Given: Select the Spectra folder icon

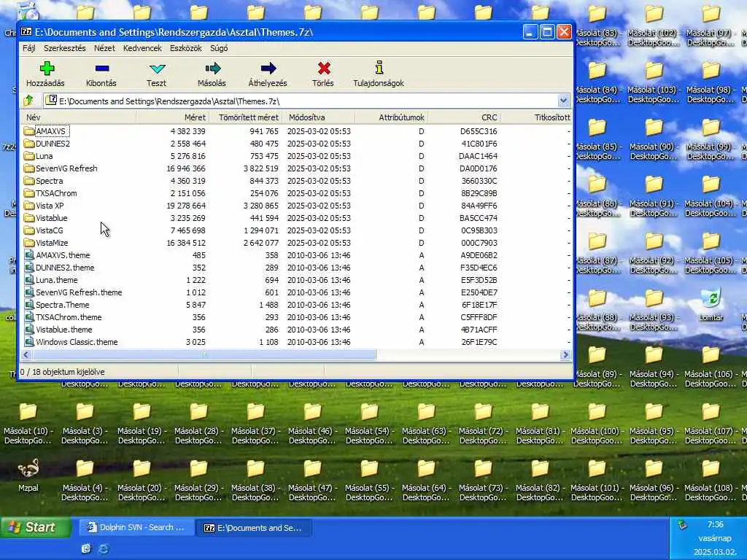Looking at the screenshot, I should click(x=29, y=181).
